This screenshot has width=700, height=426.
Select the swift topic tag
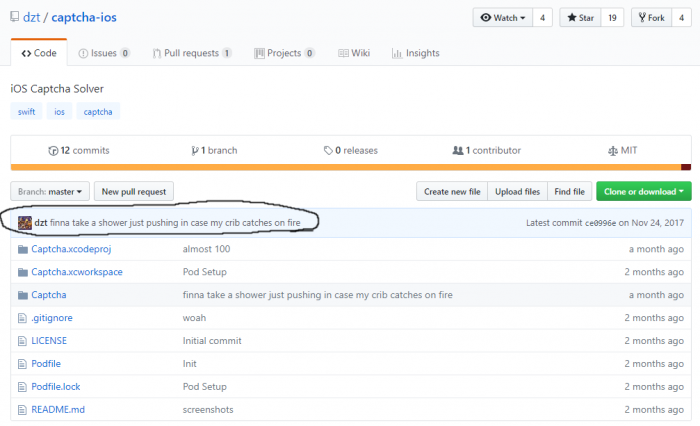coord(26,112)
